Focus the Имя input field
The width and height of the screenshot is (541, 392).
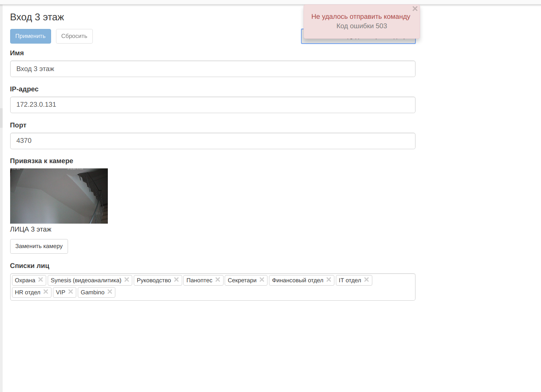(x=213, y=69)
